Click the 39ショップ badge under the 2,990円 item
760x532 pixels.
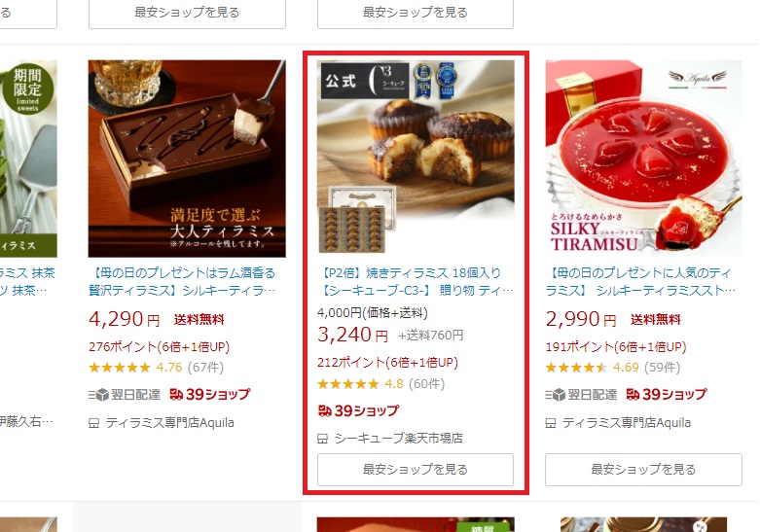click(667, 395)
